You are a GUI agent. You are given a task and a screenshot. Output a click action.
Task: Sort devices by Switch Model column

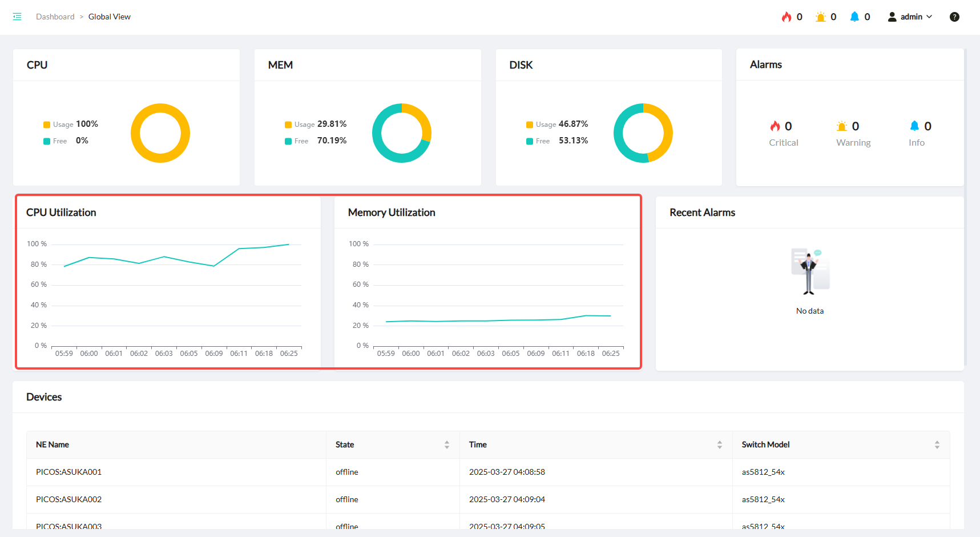pos(937,444)
